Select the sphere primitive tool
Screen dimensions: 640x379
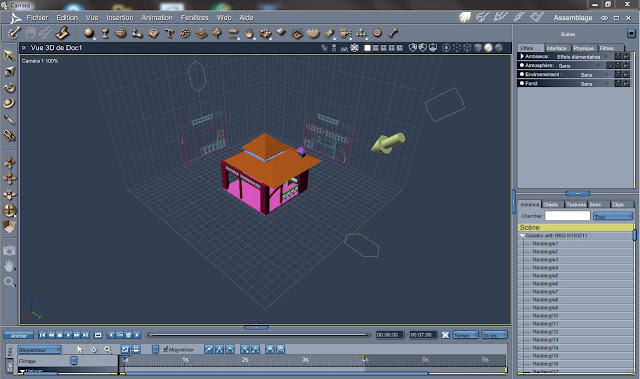point(89,33)
